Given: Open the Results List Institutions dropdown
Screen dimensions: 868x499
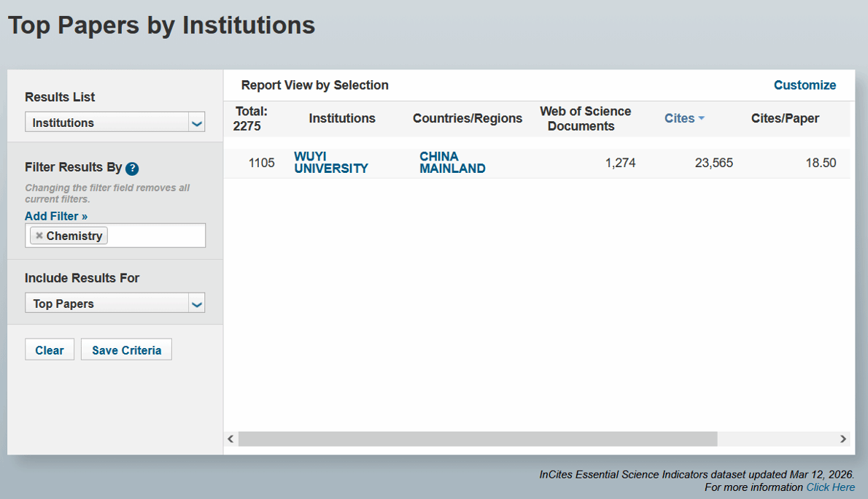Looking at the screenshot, I should pyautogui.click(x=115, y=123).
